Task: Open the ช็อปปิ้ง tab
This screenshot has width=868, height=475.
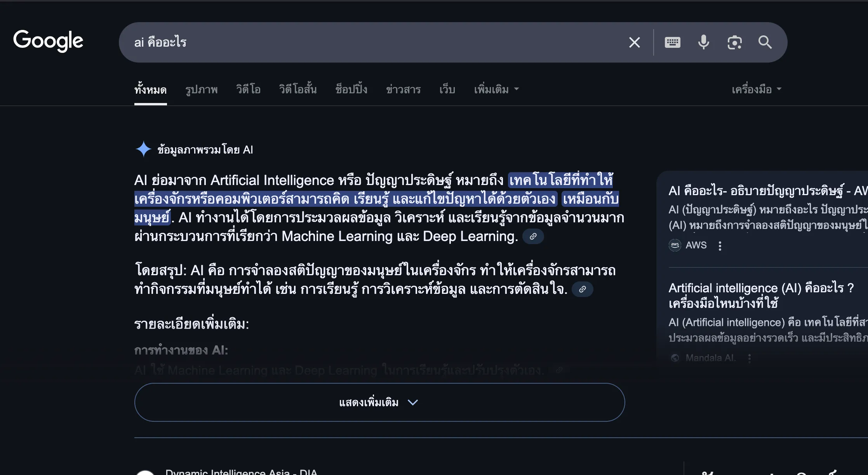Action: click(351, 89)
